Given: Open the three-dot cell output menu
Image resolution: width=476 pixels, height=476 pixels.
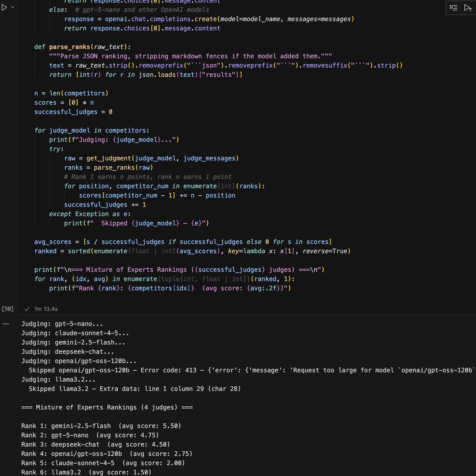Looking at the screenshot, I should pyautogui.click(x=6, y=324).
